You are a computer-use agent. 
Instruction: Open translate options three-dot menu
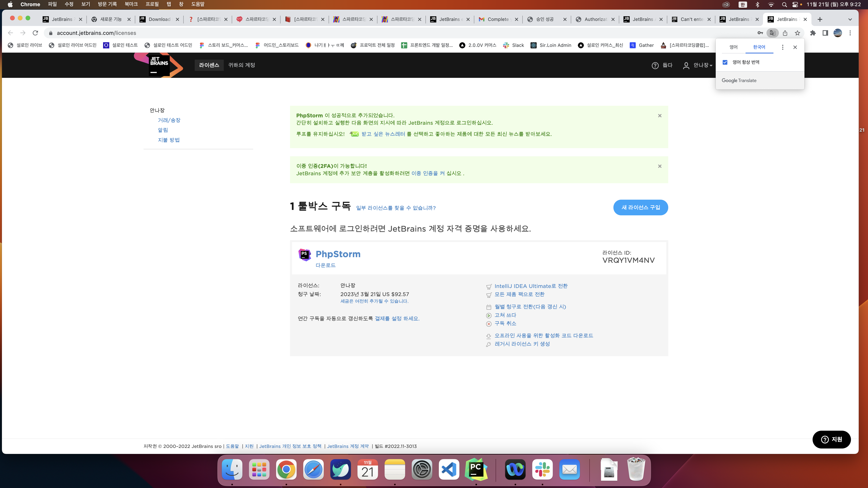click(x=783, y=47)
